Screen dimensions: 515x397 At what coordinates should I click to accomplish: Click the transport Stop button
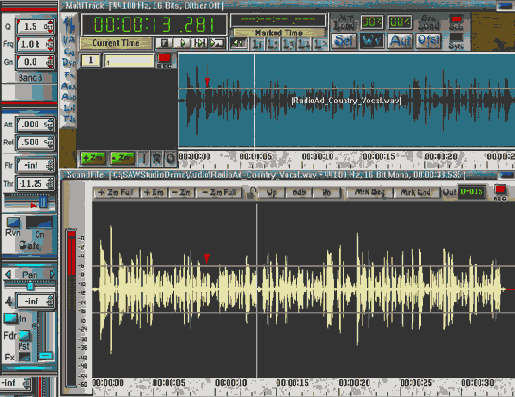point(165,43)
